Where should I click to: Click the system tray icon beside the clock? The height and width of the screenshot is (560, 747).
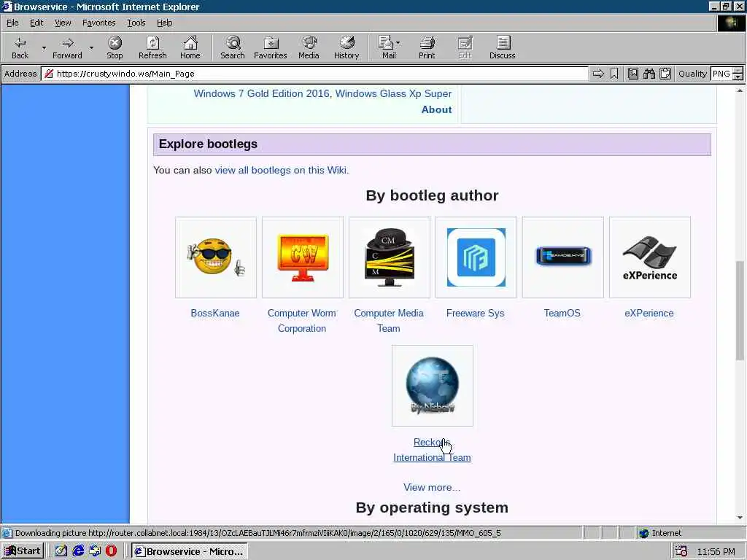coord(682,551)
